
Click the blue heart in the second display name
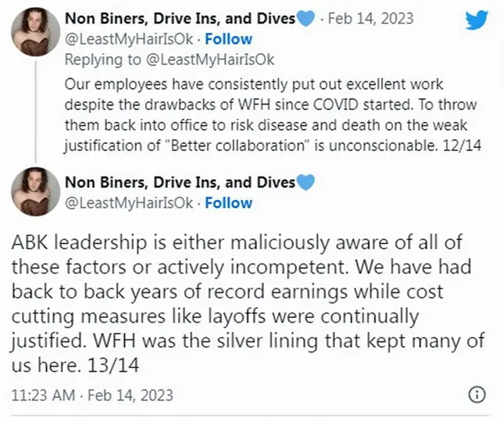pos(305,183)
